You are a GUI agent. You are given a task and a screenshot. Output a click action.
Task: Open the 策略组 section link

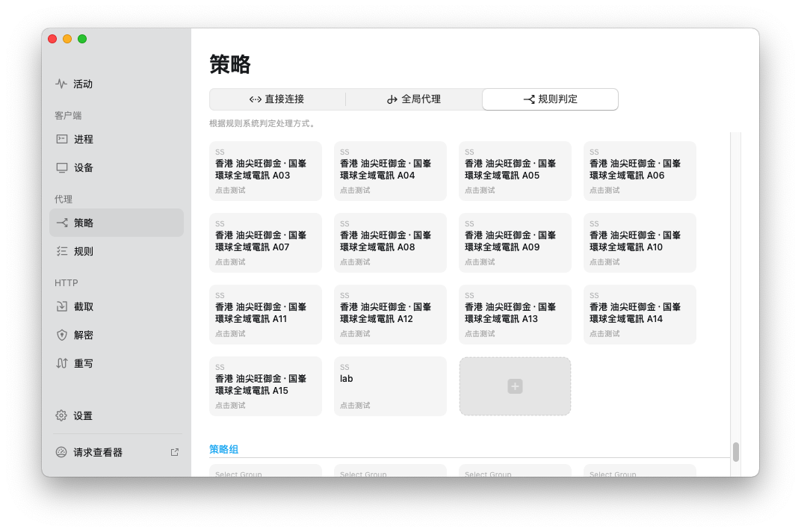pyautogui.click(x=223, y=449)
